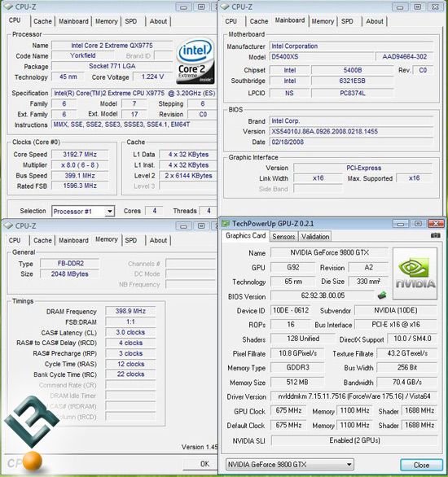Screen dimensions: 448x477
Task: Click the GPU-Z Name field GeForce 9800 GTX
Action: [330, 252]
